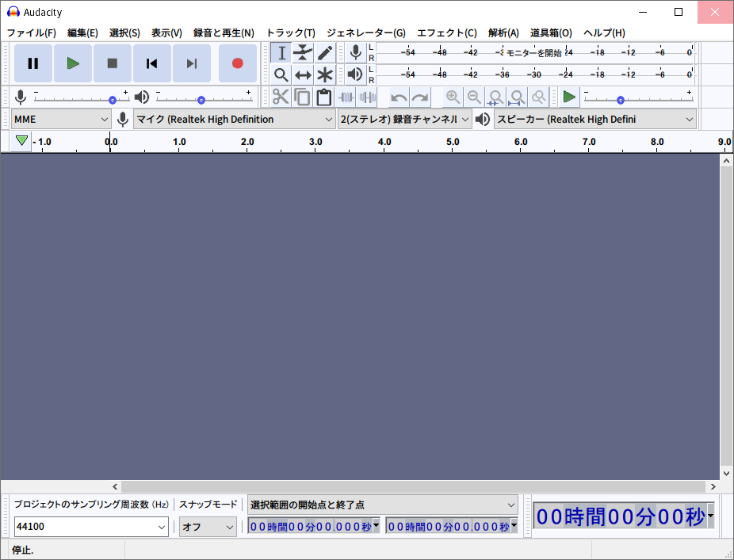Click the Undo arrow icon

click(399, 97)
